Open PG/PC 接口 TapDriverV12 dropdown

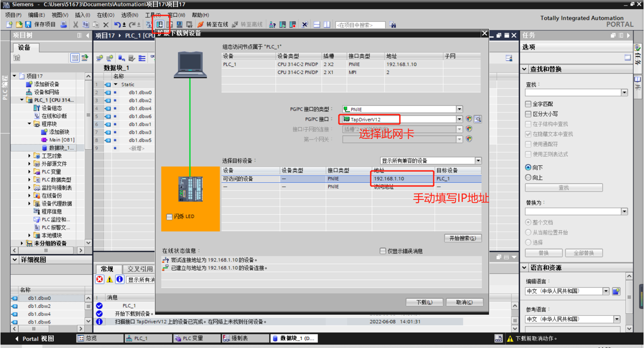click(459, 119)
